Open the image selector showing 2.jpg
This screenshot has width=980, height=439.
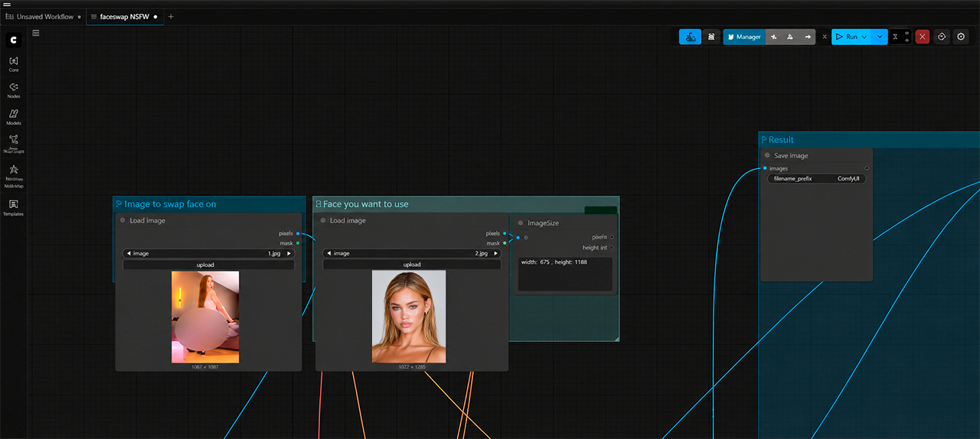point(412,253)
